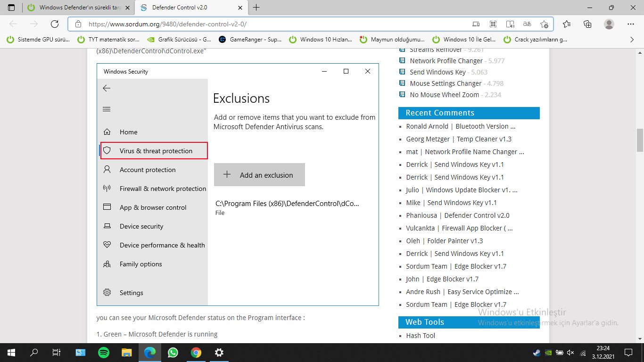The height and width of the screenshot is (362, 644).
Task: Open the Crack yazılımların bookmark
Action: [x=536, y=40]
